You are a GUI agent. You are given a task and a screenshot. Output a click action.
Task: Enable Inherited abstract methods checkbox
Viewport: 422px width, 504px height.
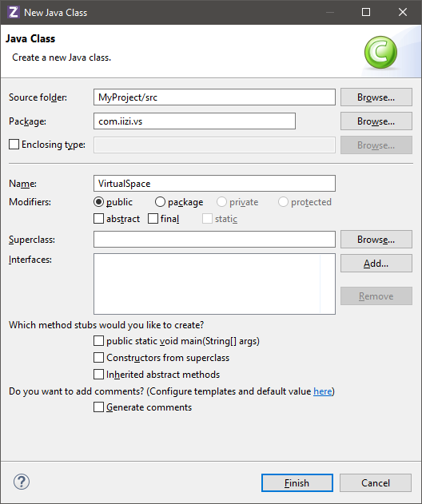pos(99,374)
